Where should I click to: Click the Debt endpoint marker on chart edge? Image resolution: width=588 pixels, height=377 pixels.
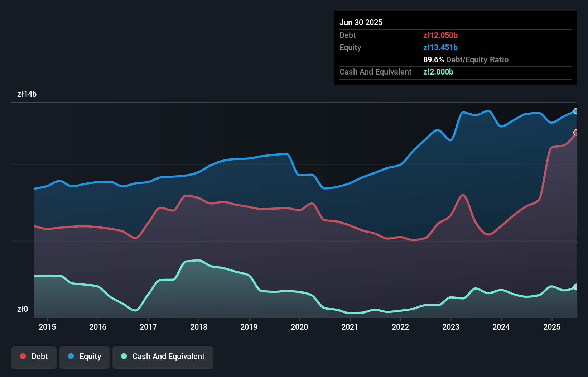pos(576,133)
